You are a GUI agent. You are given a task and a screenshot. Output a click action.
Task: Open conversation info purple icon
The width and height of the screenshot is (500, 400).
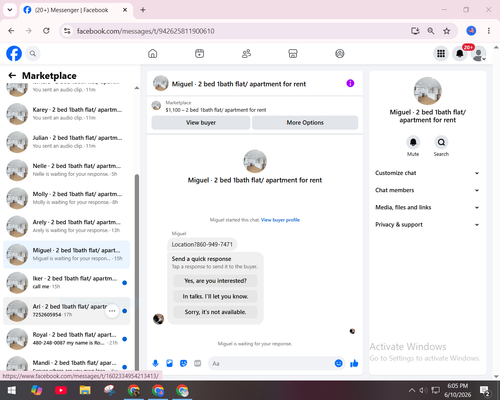pyautogui.click(x=350, y=83)
